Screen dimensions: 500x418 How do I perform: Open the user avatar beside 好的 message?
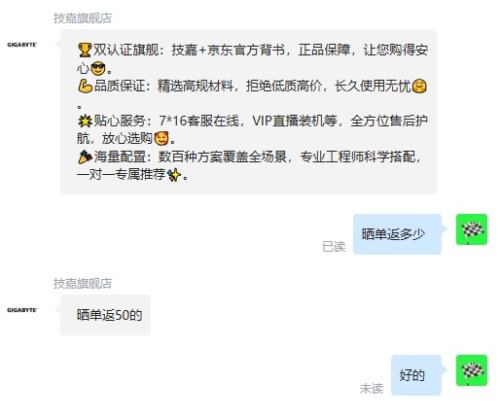click(472, 370)
